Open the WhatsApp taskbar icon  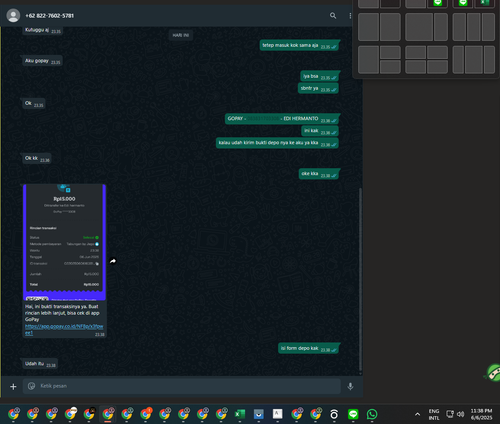click(372, 414)
